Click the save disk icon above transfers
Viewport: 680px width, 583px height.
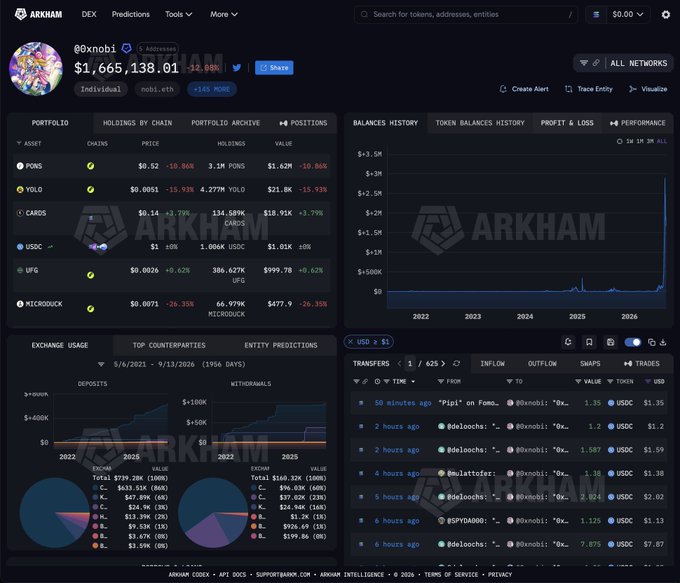pos(610,342)
